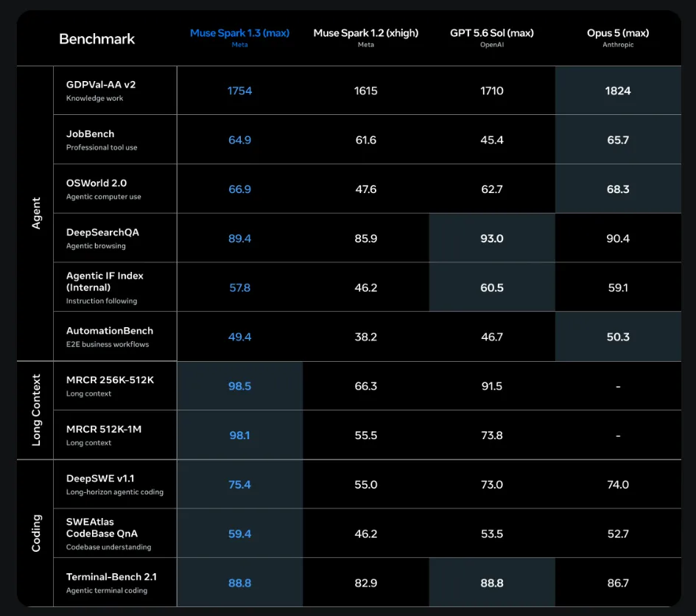The image size is (696, 616).
Task: Select the "Terminal-Bench 2.1" benchmark name
Action: click(111, 577)
